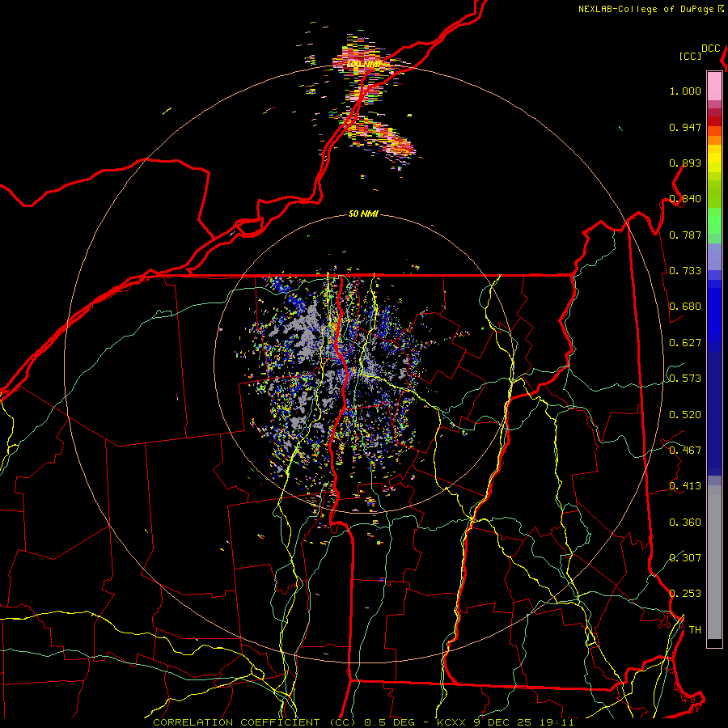This screenshot has height=728, width=728.
Task: Select the 0.787 legend value
Action: (685, 235)
